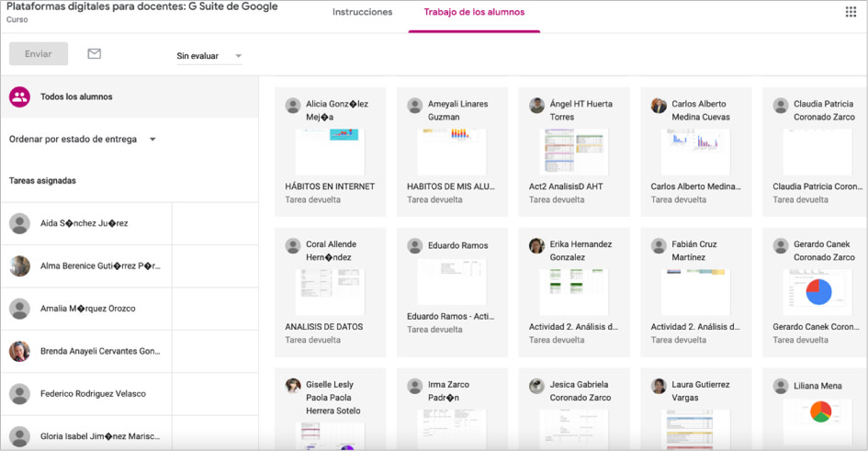Image resolution: width=868 pixels, height=451 pixels.
Task: Open Fabián Cruz Actividad 2 thumbnail
Action: point(695,292)
